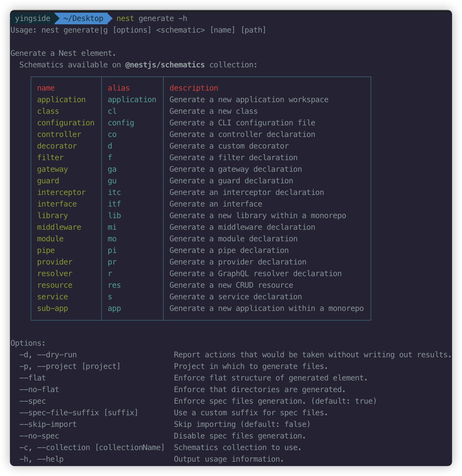Select 'Generate a CLI configuration file' description
462x476 pixels.
tap(242, 123)
